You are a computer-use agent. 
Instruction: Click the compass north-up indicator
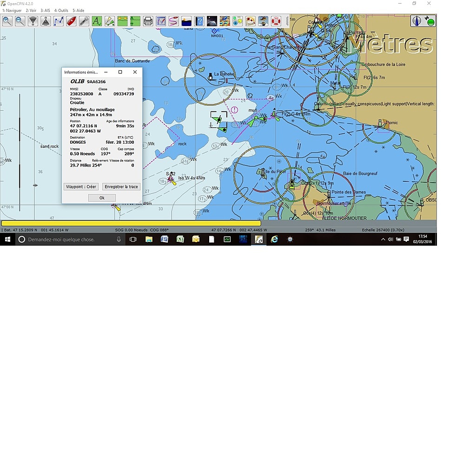tap(417, 21)
